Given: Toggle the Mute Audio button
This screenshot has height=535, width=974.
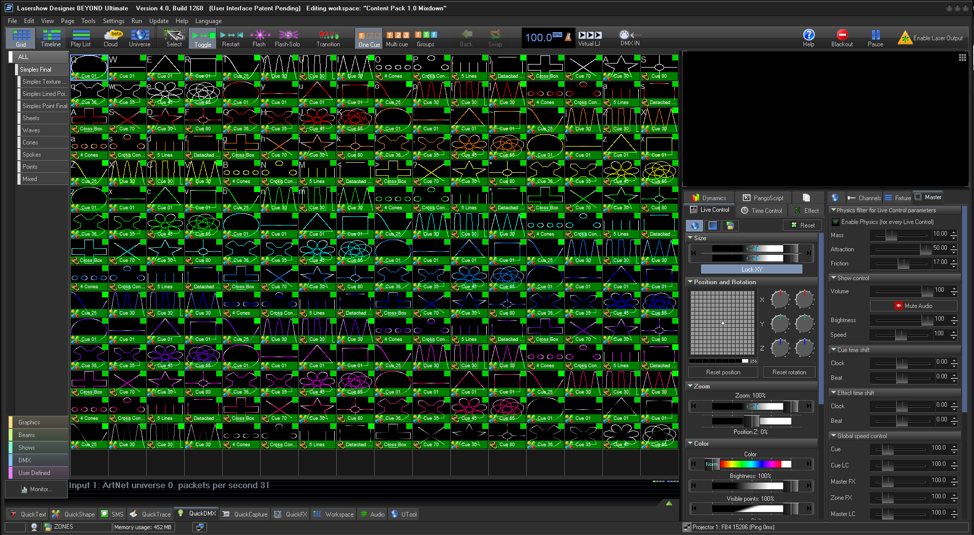Looking at the screenshot, I should [913, 306].
